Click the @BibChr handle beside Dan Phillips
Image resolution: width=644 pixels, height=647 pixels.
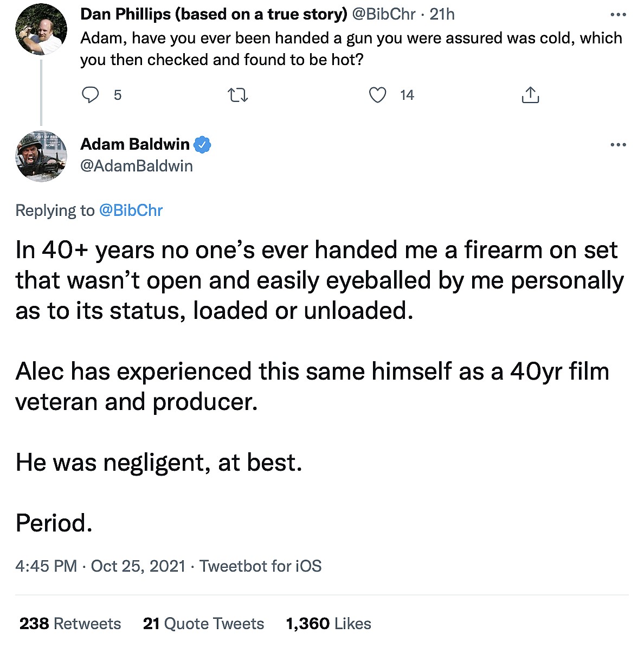pyautogui.click(x=384, y=14)
